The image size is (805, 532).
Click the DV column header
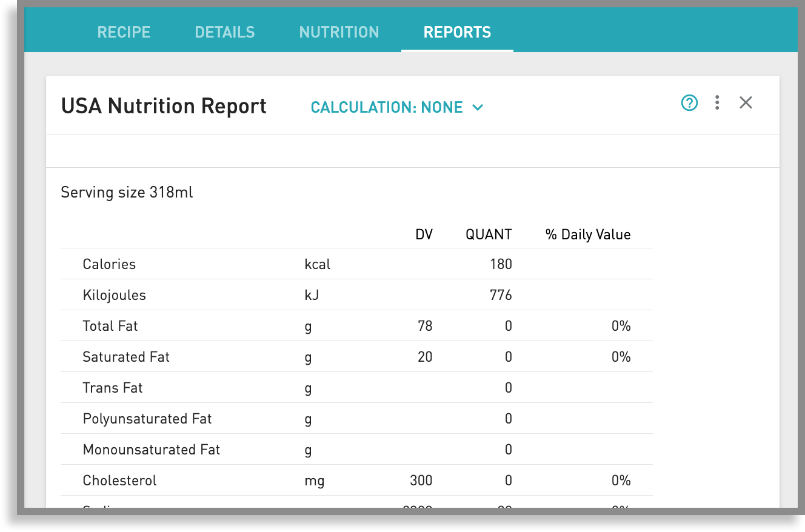[425, 234]
